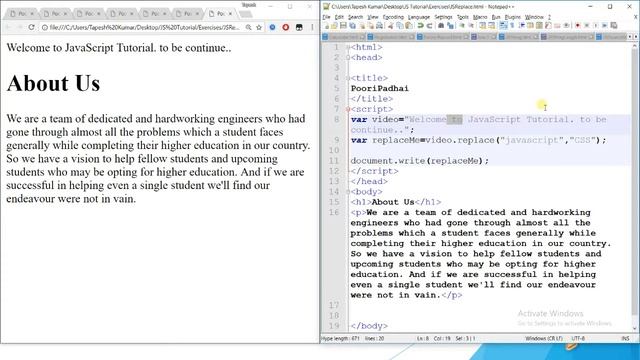The width and height of the screenshot is (640, 360).
Task: Toggle INS mode in Notepad++ status bar
Action: 625,338
